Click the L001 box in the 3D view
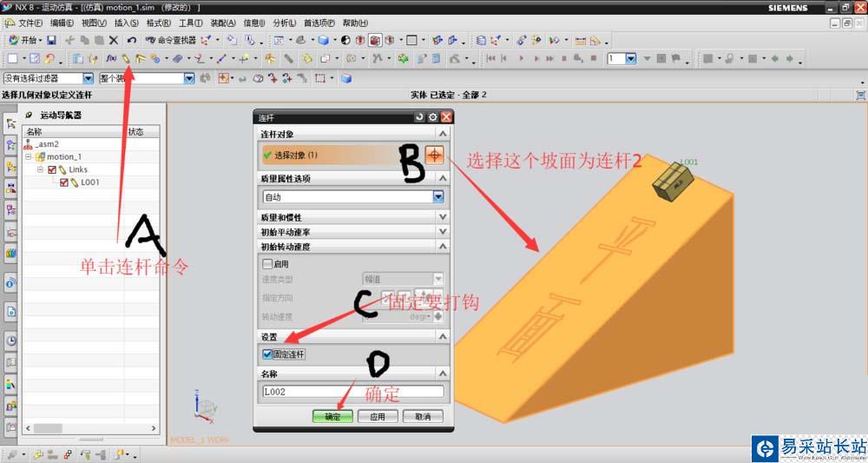 [x=674, y=181]
